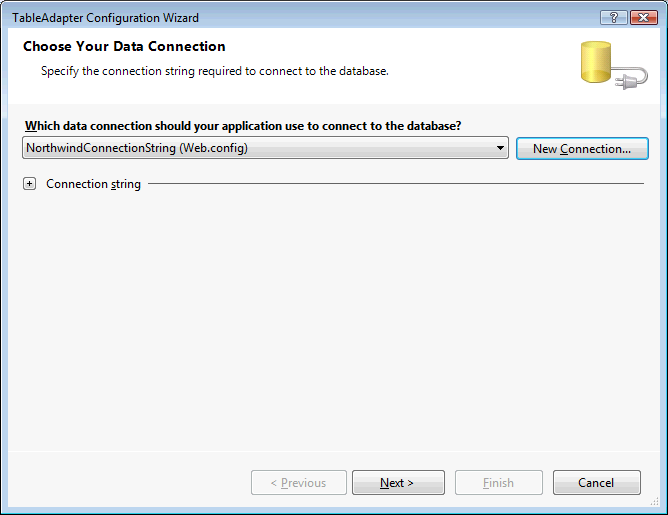Cancel the wizard
668x515 pixels.
pyautogui.click(x=596, y=483)
